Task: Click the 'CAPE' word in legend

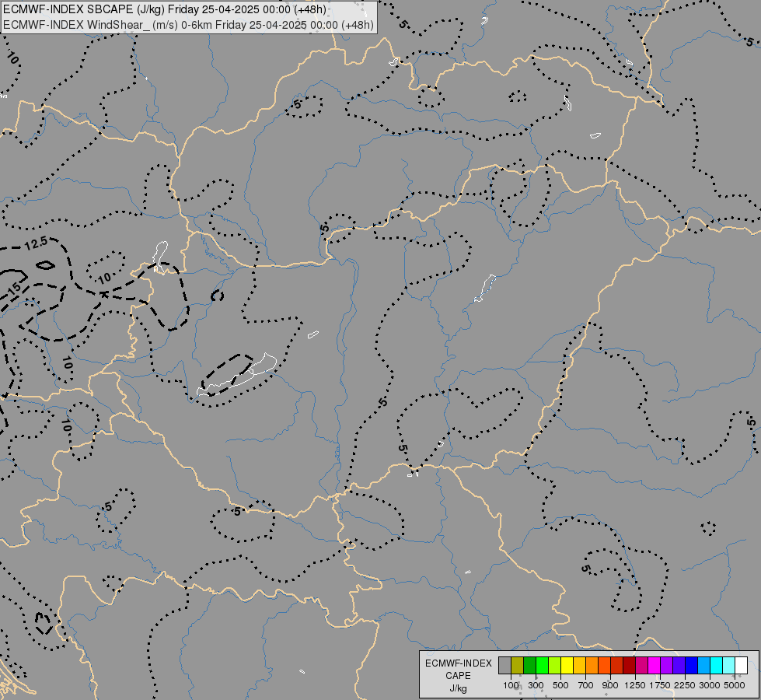Action: point(458,676)
